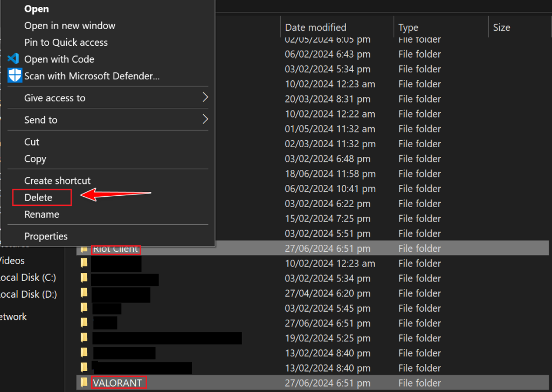
Task: Click the folder icon in the 03/02/2024 5:45 pm row
Action: click(x=84, y=308)
